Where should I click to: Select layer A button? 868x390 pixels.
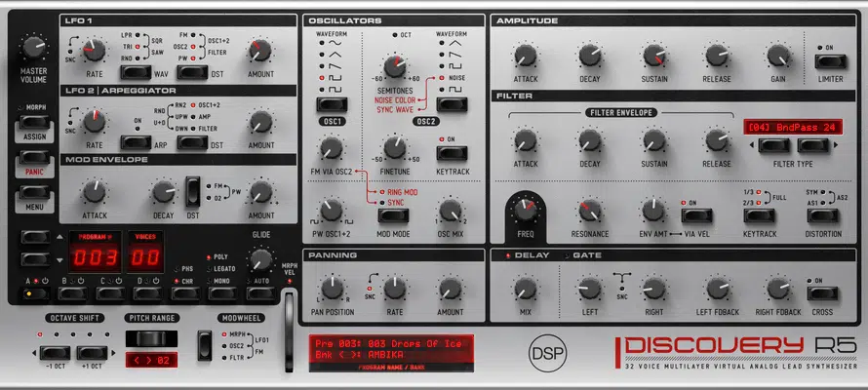35,293
